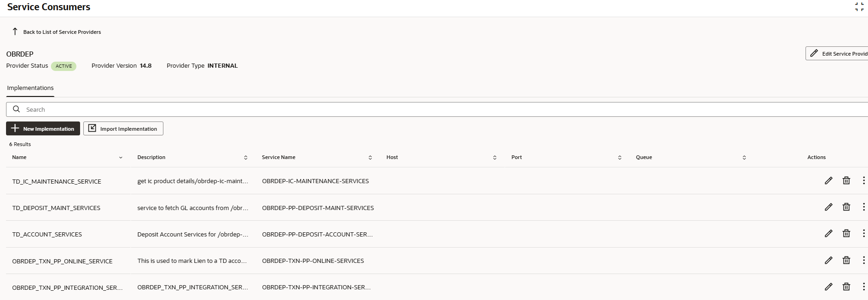Sort by Host column

[495, 158]
